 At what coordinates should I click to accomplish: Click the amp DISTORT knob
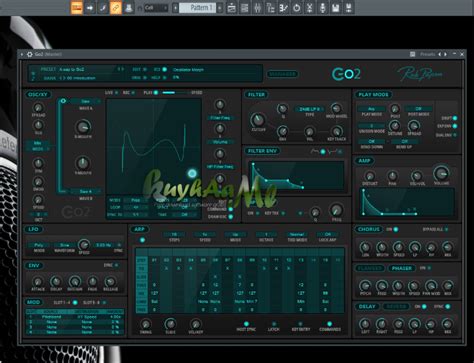point(369,176)
